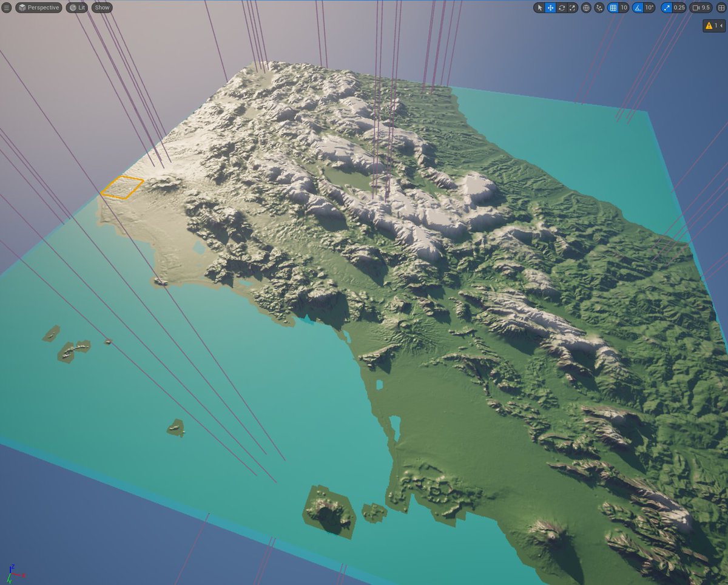This screenshot has width=728, height=585.
Task: Toggle world/local coordinate system globe
Action: click(586, 8)
